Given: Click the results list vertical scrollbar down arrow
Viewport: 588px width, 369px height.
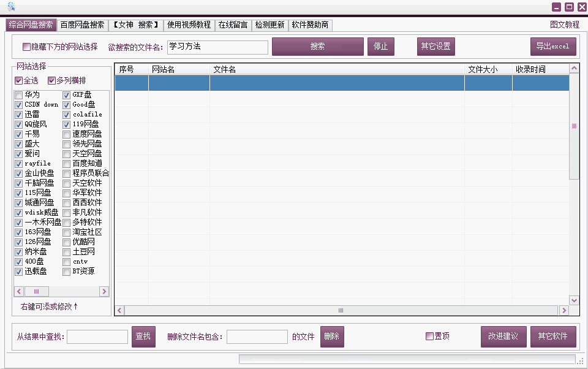Looking at the screenshot, I should pos(574,300).
